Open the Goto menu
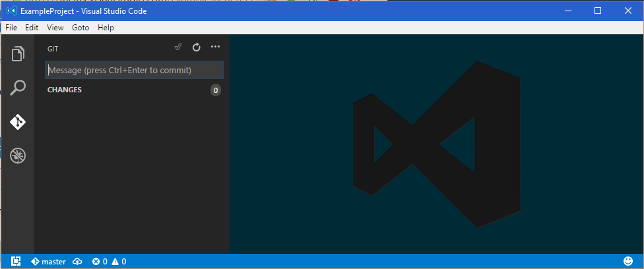The image size is (644, 269). [80, 28]
